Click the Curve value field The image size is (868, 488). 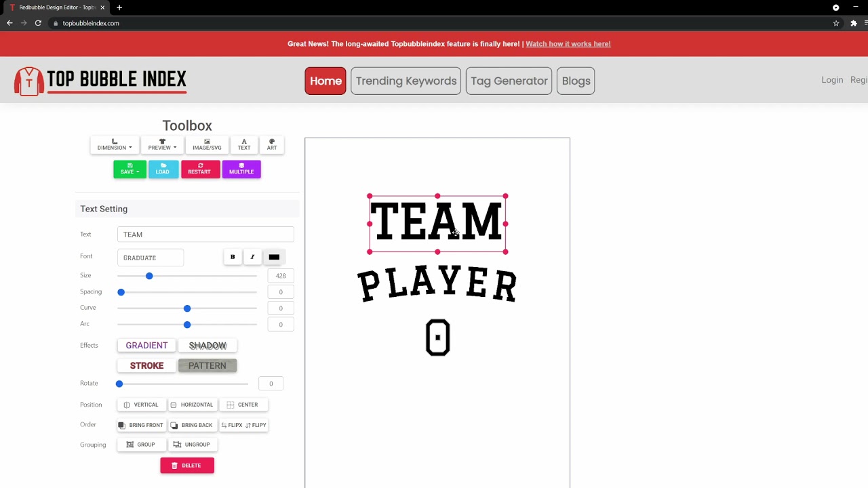pyautogui.click(x=281, y=308)
